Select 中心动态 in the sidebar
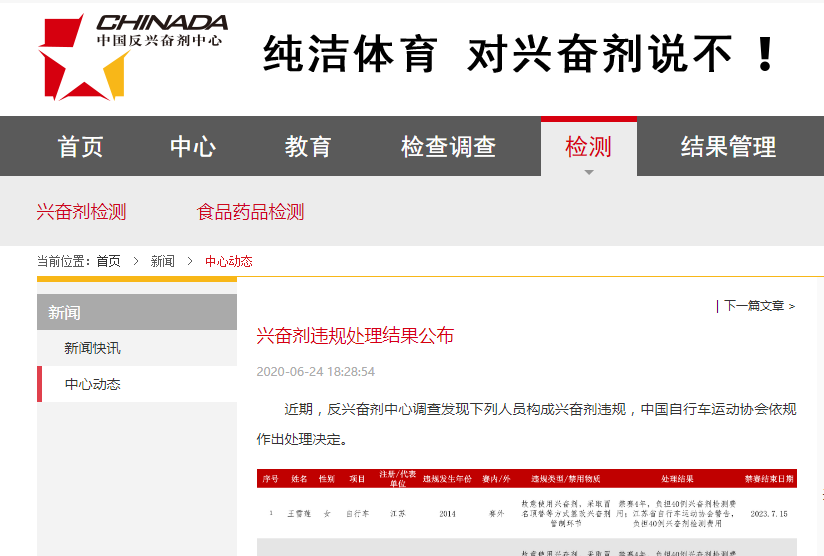824x556 pixels. coord(92,384)
